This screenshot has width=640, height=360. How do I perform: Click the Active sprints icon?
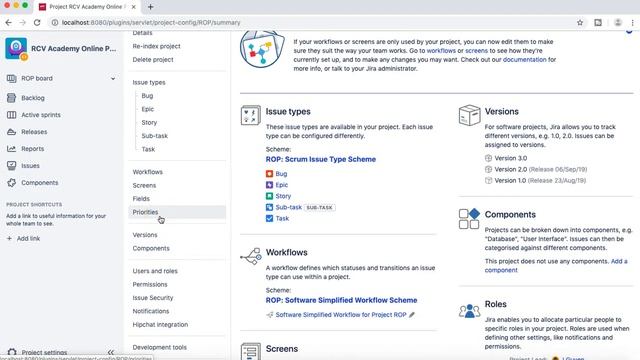11,115
